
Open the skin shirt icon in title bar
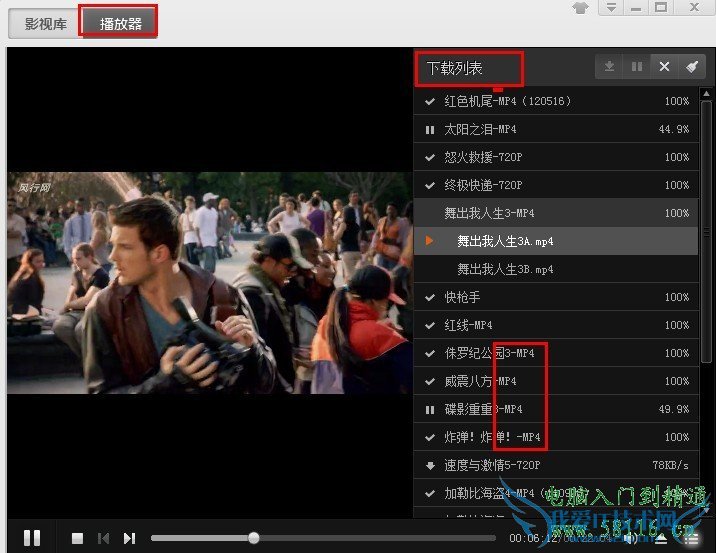coord(580,8)
